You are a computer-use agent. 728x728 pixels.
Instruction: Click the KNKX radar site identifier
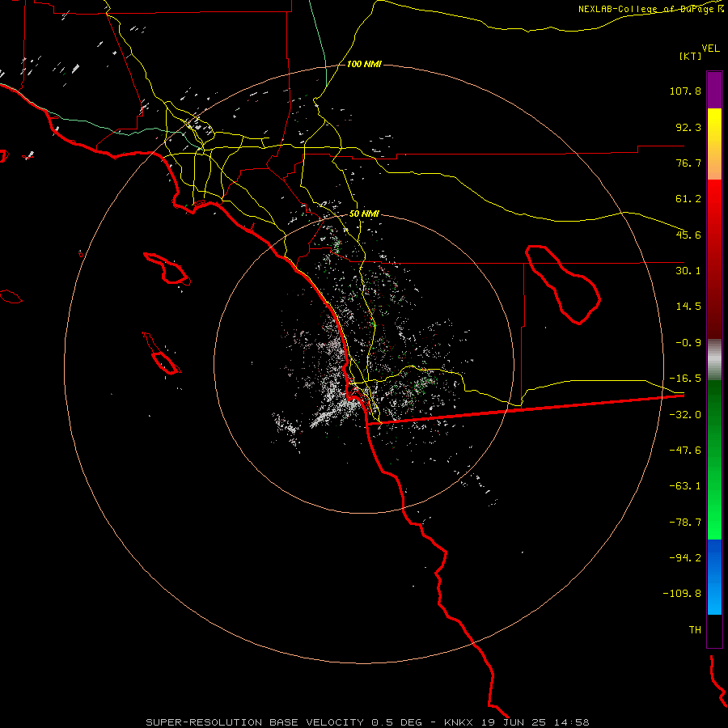[x=458, y=722]
